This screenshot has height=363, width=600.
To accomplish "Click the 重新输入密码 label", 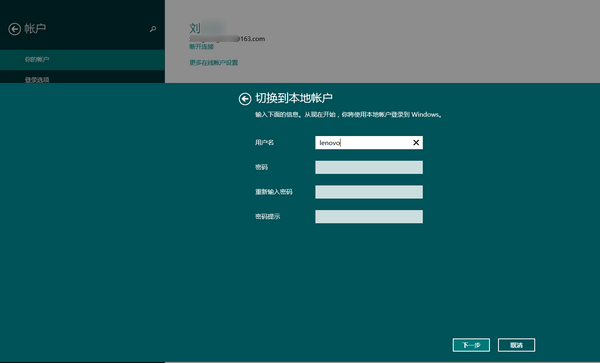I will [274, 192].
